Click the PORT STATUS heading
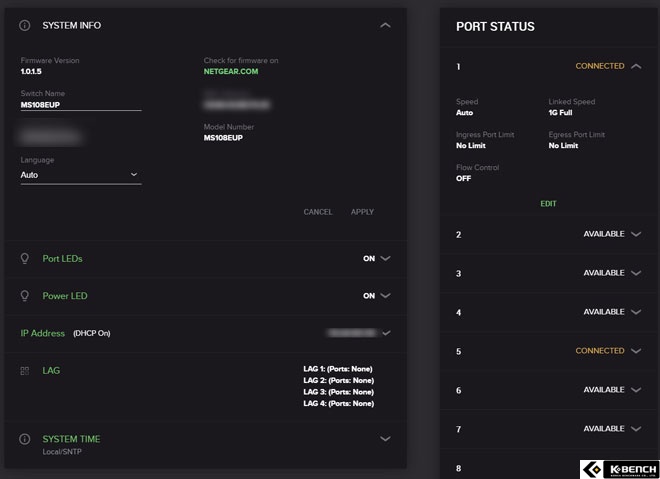Viewport: 660px width, 479px height. 495,27
